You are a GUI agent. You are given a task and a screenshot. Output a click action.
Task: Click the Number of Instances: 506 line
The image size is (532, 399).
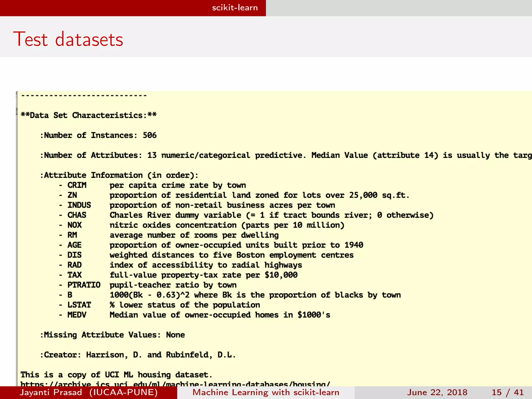tap(99, 135)
